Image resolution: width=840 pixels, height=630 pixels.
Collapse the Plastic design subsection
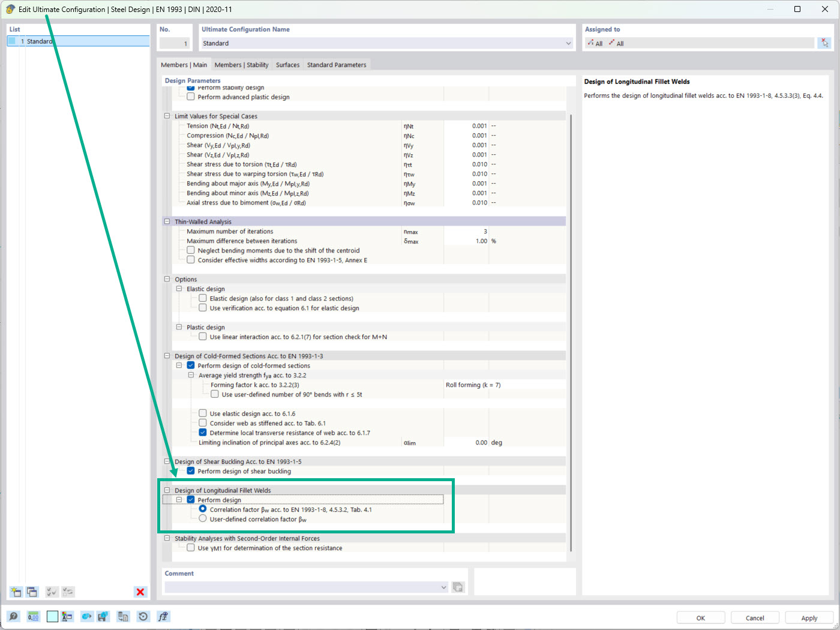[179, 327]
